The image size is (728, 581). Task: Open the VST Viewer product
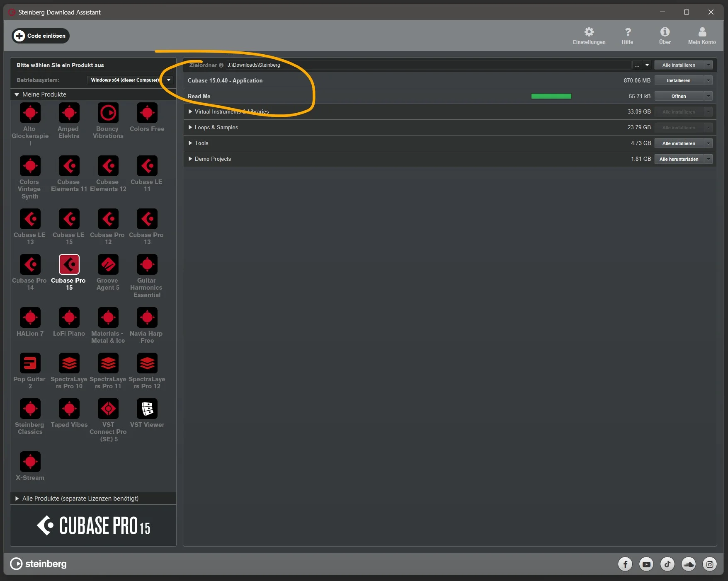coord(147,409)
